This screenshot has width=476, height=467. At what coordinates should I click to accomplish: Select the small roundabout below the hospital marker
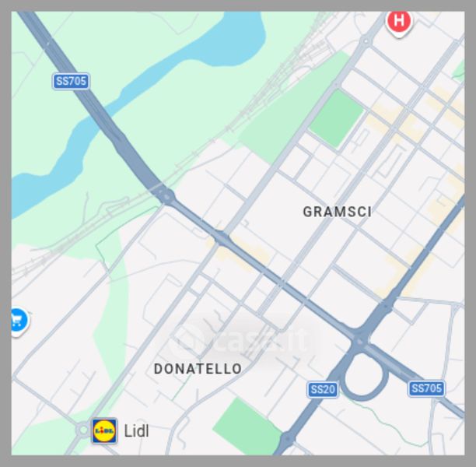click(x=366, y=40)
